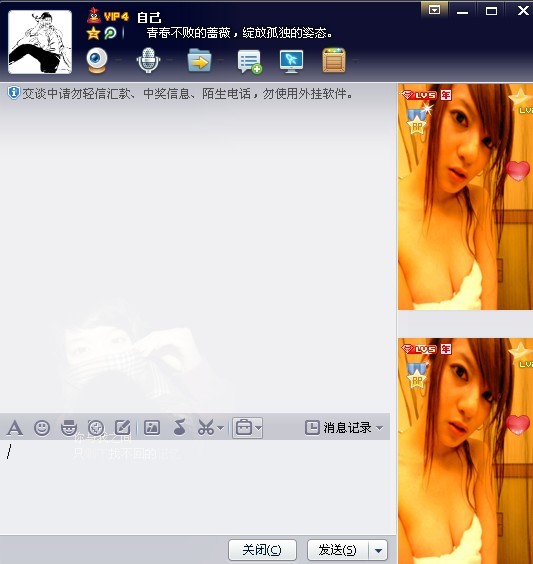Click the security warning text 交谈中请勿轻信汇款

point(76,94)
